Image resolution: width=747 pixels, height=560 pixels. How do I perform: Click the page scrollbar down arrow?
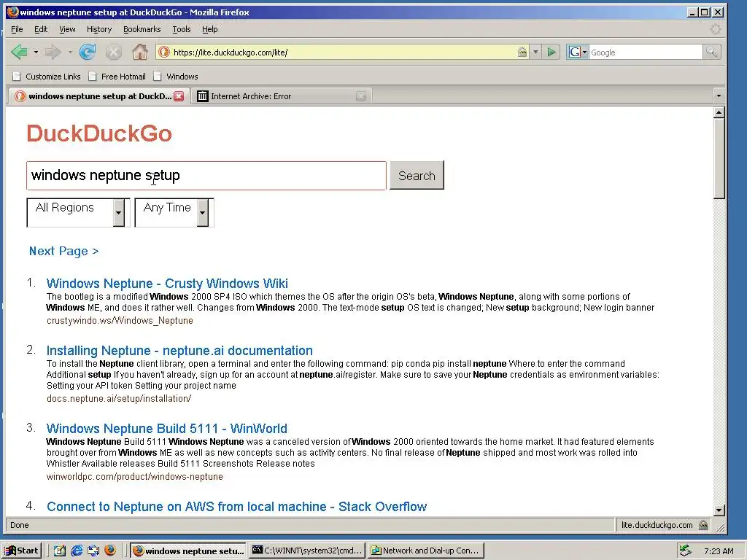point(719,510)
